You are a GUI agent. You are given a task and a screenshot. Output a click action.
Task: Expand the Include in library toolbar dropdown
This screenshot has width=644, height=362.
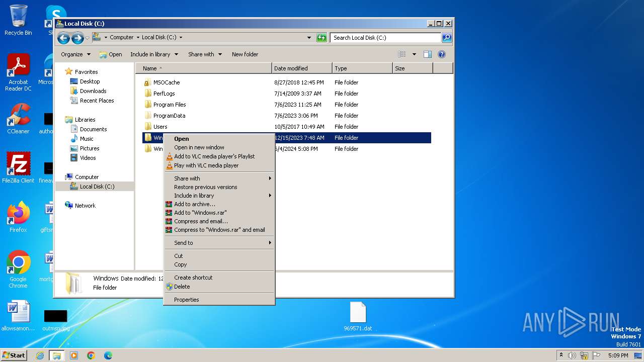tap(154, 54)
